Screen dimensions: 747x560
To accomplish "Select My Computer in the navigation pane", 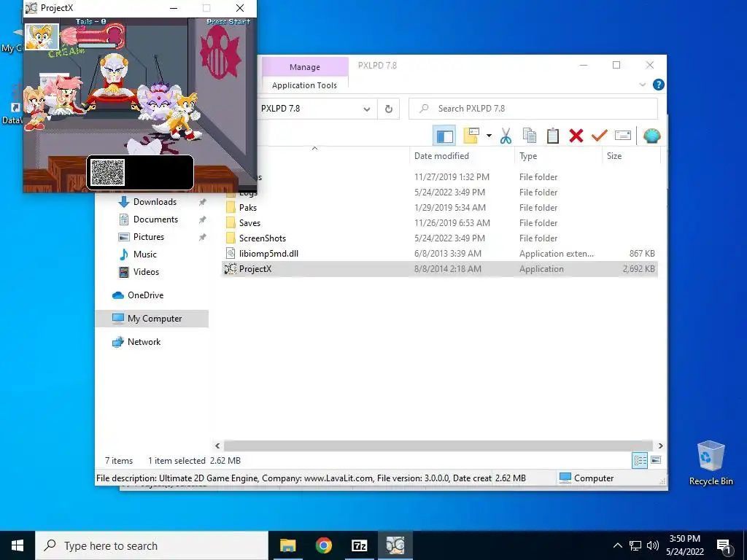I will click(x=152, y=319).
